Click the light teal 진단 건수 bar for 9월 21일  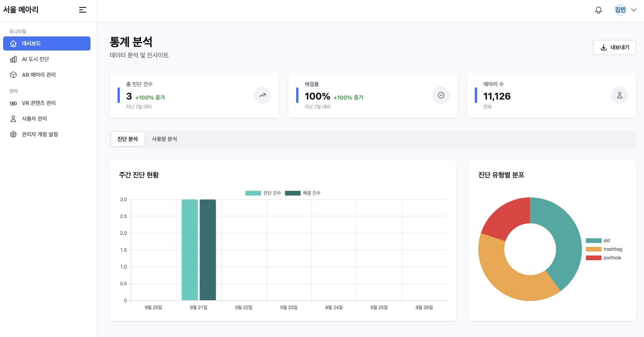click(190, 250)
